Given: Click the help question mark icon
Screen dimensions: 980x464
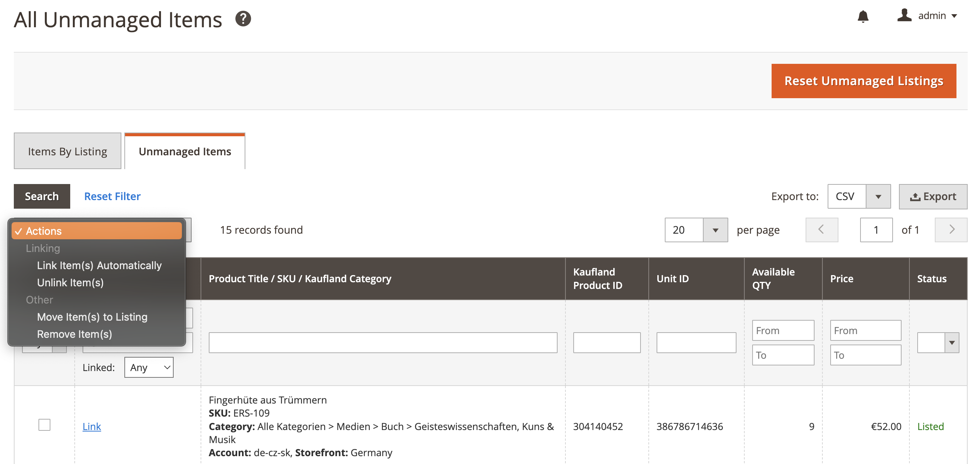Looking at the screenshot, I should (x=243, y=19).
